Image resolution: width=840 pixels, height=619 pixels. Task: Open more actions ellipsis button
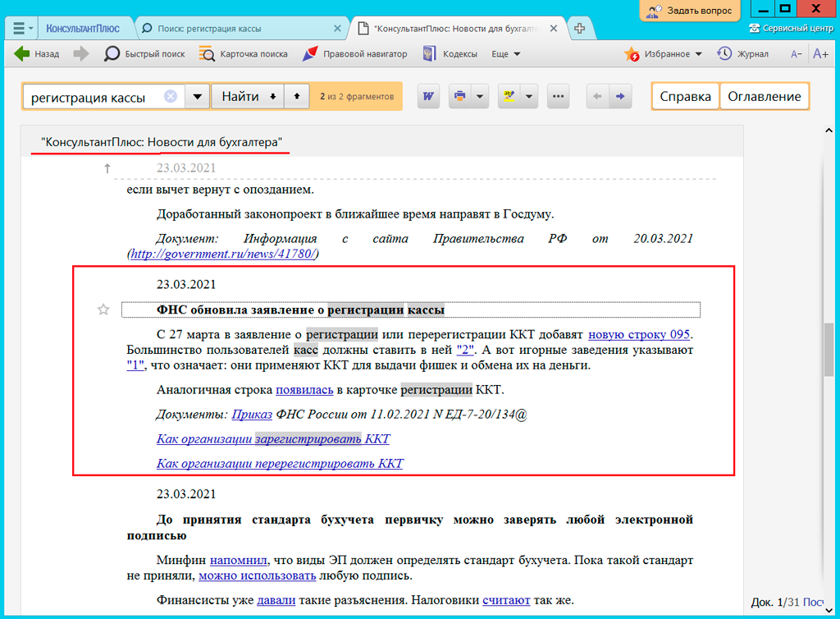tap(558, 97)
